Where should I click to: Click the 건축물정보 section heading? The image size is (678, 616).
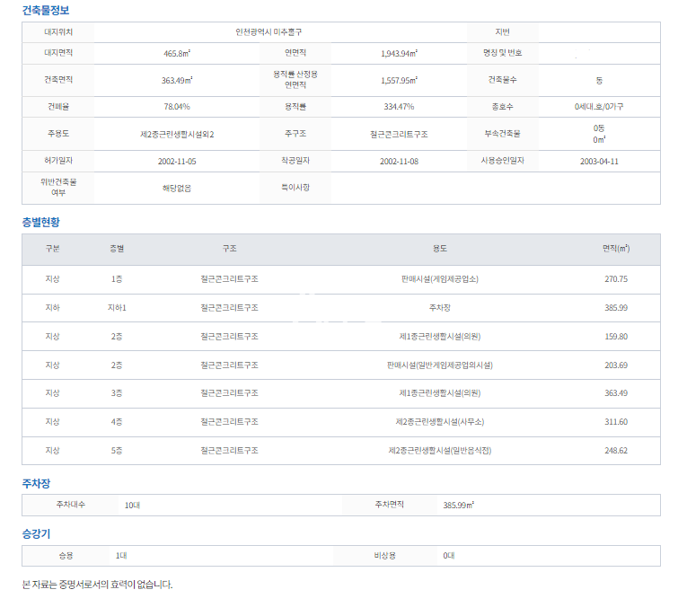45,11
